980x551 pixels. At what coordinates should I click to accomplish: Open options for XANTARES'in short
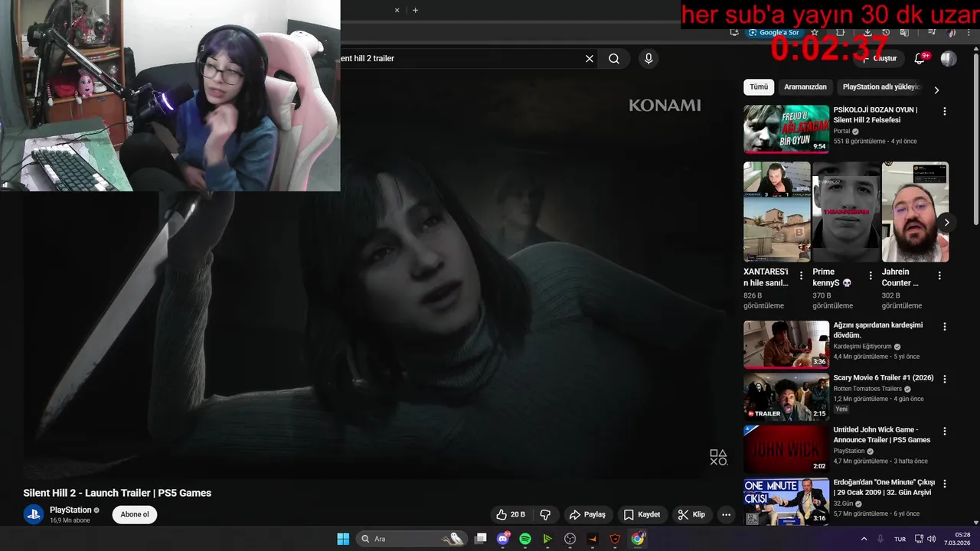tap(801, 275)
